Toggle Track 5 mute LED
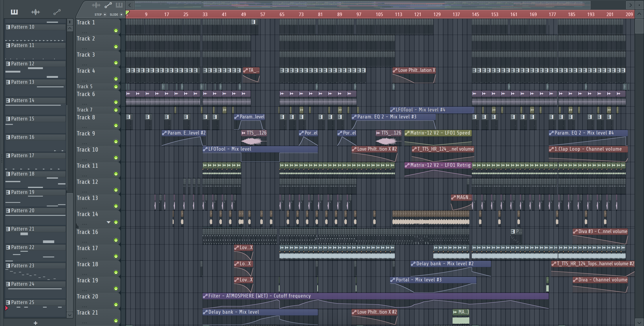Image resolution: width=644 pixels, height=326 pixels. (x=116, y=87)
